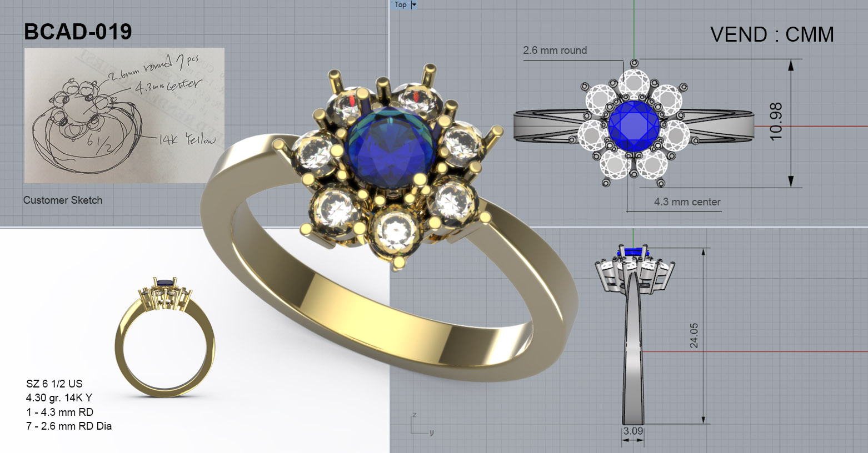Click the z-y axis indicator icon
The width and height of the screenshot is (868, 453).
421,424
